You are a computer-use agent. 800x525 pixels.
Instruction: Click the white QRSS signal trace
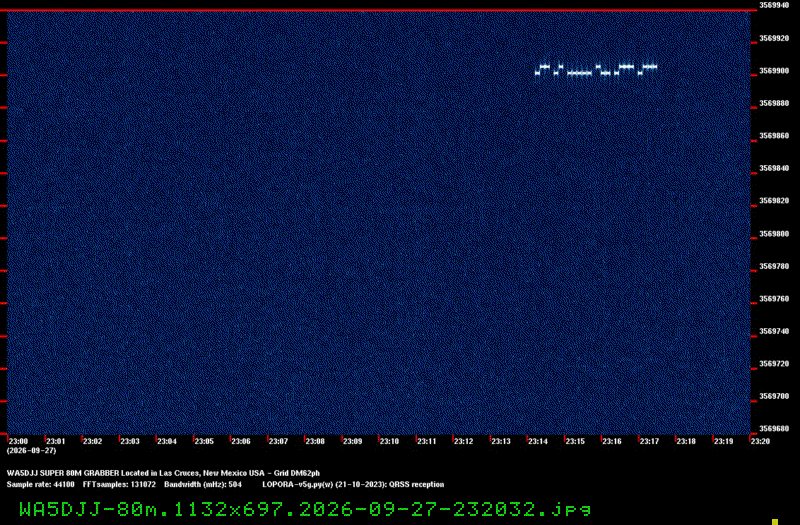[596, 70]
